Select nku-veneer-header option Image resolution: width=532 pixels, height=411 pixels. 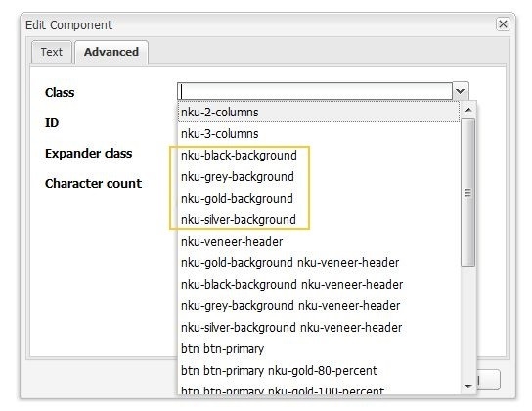(x=319, y=242)
